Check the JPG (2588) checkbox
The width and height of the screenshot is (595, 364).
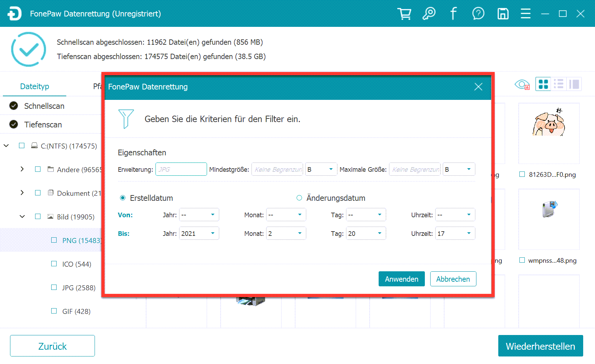pos(54,287)
